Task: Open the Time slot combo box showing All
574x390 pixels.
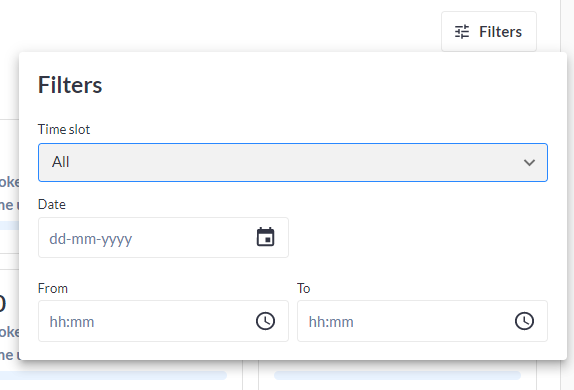Action: (293, 162)
